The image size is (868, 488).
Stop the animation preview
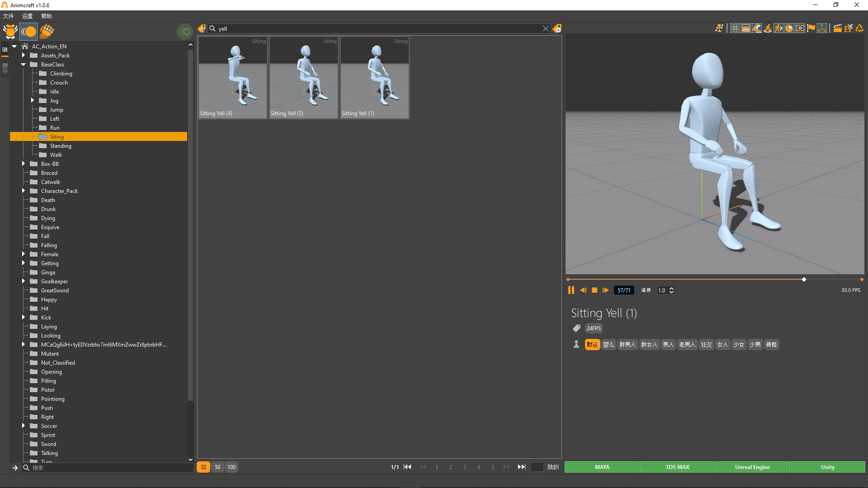coord(594,290)
